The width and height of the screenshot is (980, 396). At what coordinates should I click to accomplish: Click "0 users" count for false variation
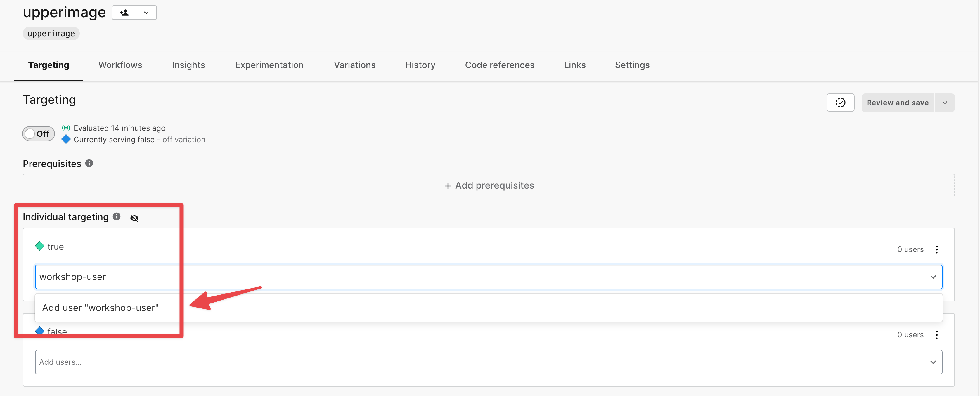tap(910, 335)
